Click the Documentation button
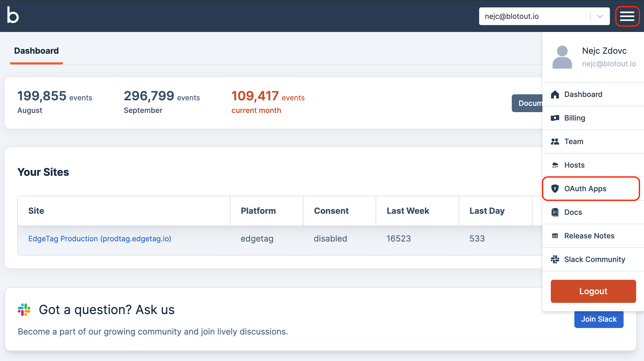The image size is (644, 361). 527,103
